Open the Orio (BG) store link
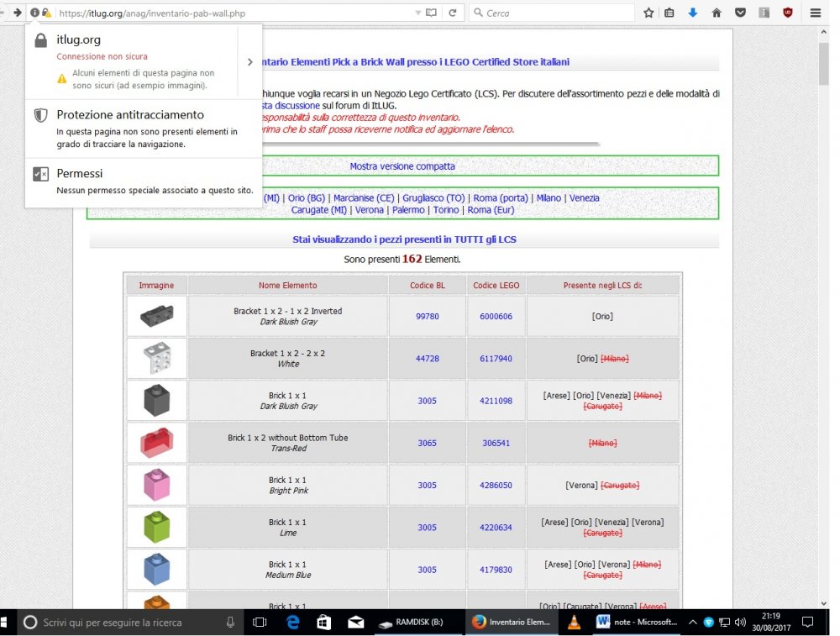Image resolution: width=840 pixels, height=636 pixels. (307, 197)
